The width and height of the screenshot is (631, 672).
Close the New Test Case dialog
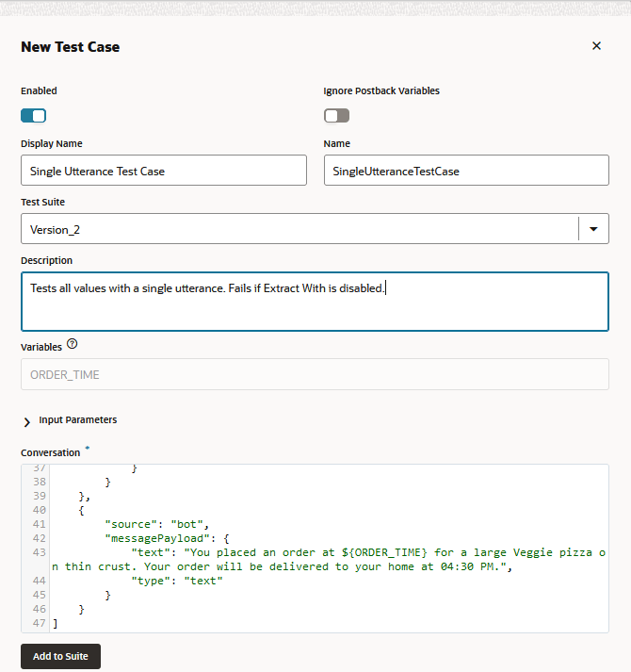coord(596,46)
